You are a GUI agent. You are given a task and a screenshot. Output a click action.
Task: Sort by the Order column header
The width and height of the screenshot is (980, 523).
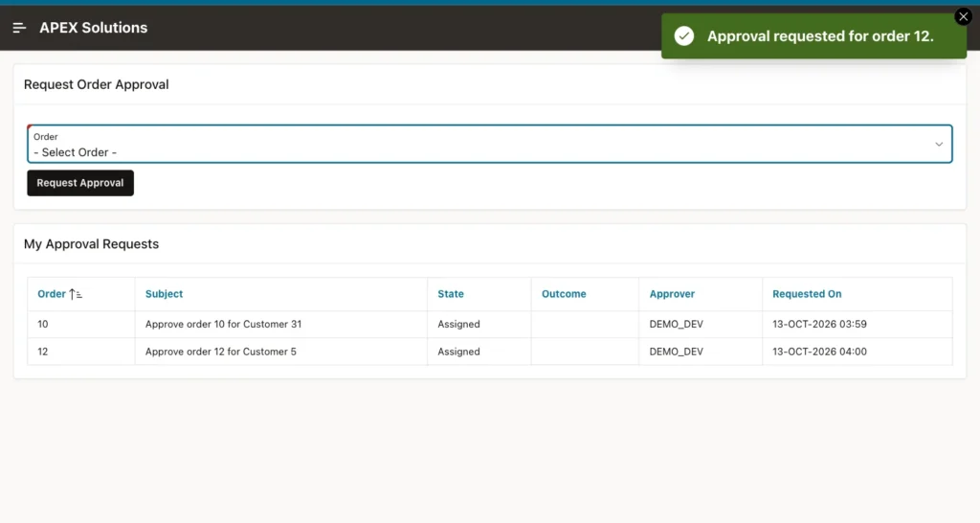pos(52,294)
